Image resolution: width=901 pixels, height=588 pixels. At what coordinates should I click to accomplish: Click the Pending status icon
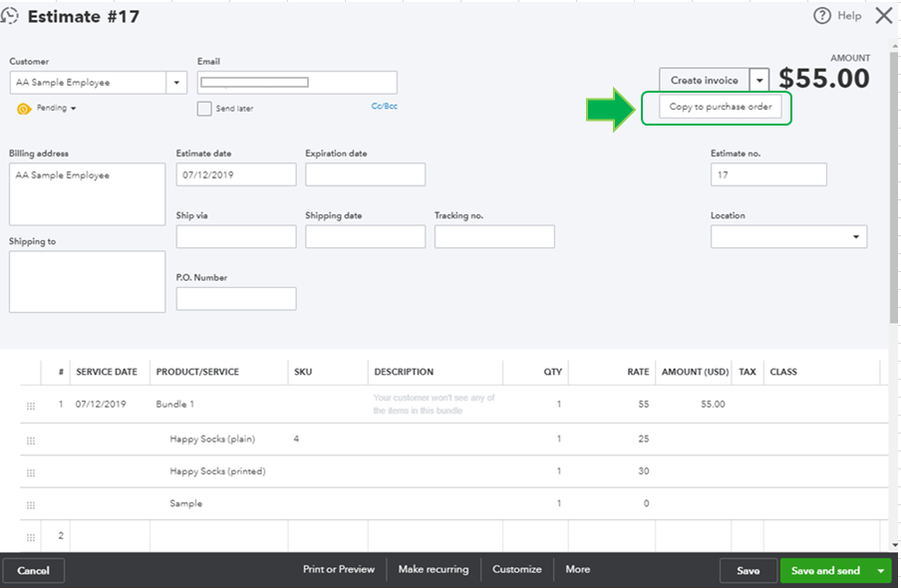click(x=24, y=109)
